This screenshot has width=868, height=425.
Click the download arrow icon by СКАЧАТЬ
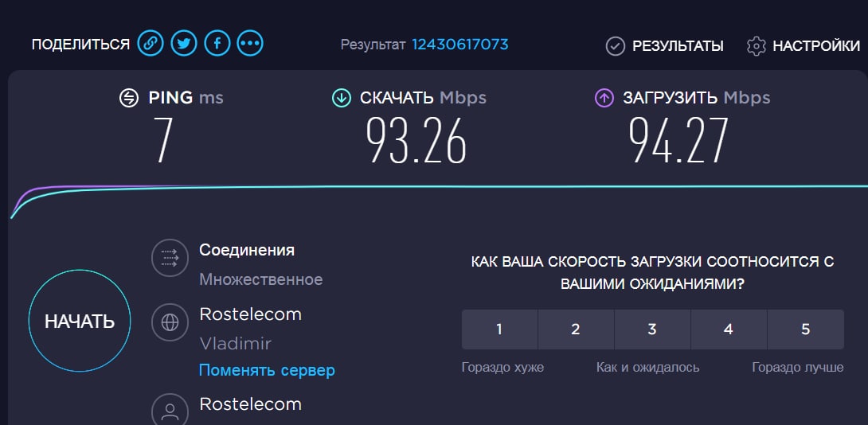(x=341, y=99)
